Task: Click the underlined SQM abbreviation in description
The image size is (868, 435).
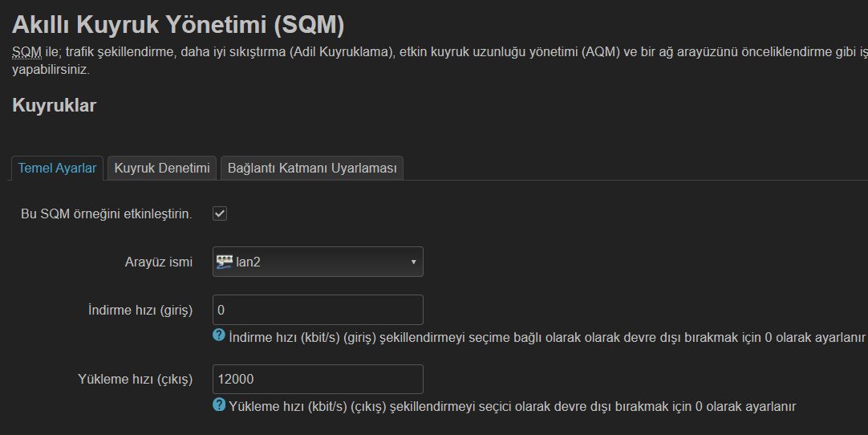Action: 26,52
